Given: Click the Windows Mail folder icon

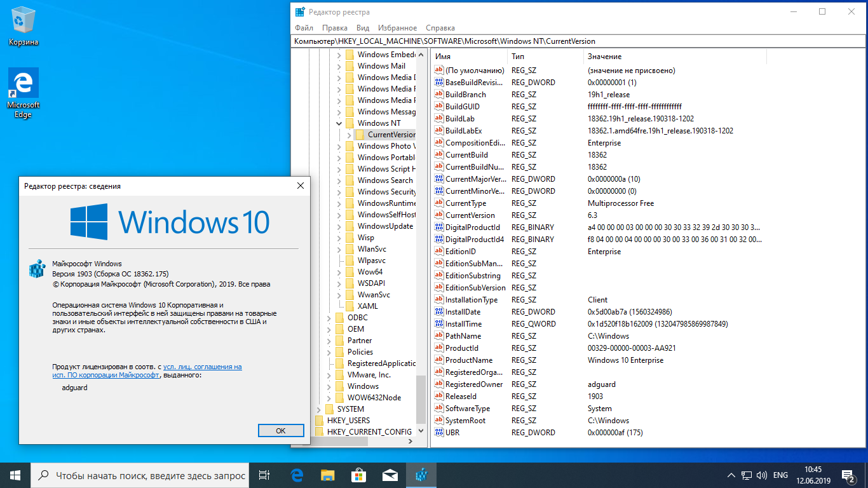Looking at the screenshot, I should tap(350, 65).
